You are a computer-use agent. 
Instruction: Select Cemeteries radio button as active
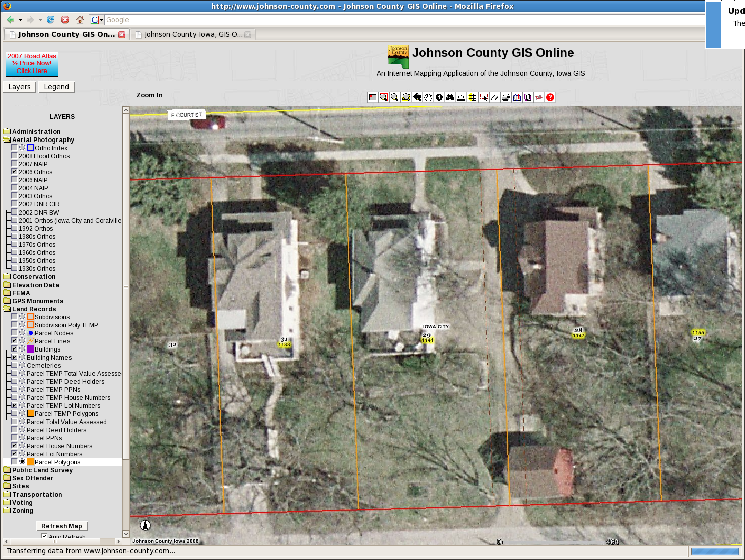(22, 365)
